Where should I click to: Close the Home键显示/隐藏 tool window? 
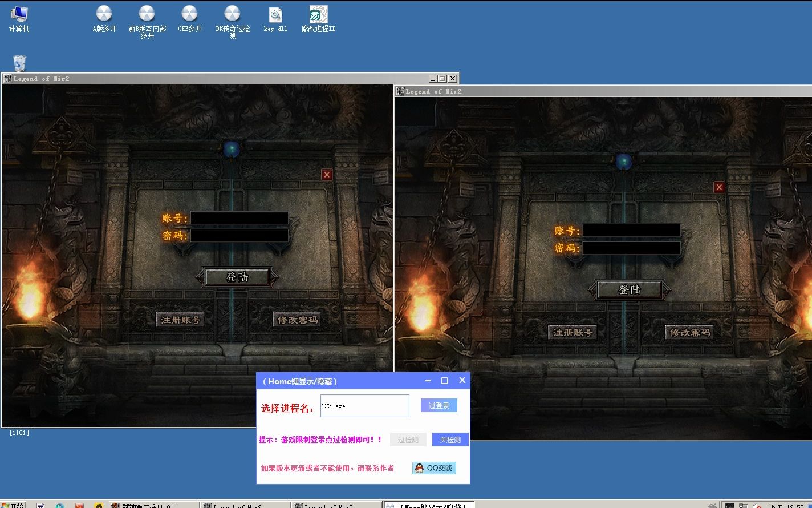click(x=462, y=380)
